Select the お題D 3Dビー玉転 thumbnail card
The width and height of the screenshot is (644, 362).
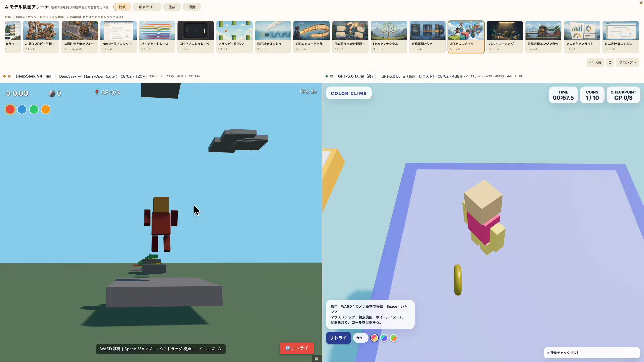[x=41, y=37]
